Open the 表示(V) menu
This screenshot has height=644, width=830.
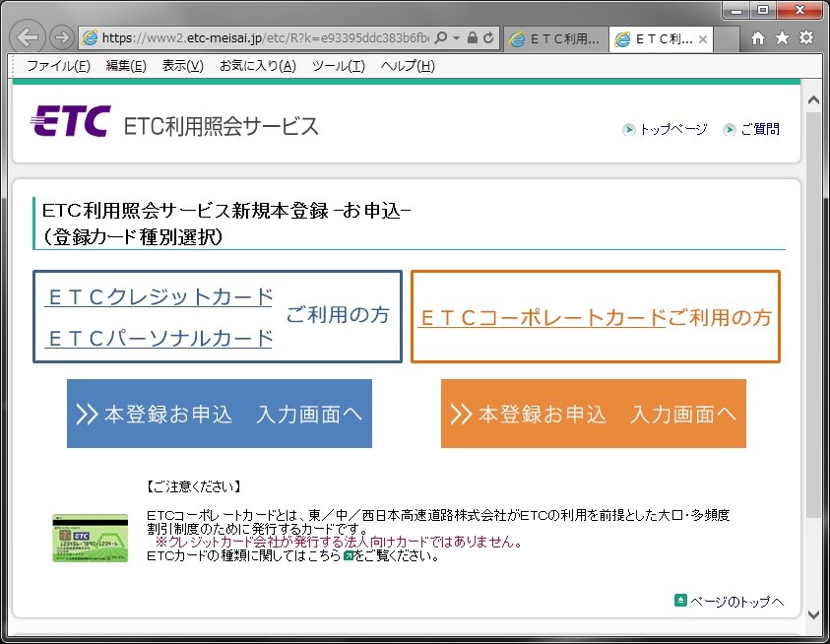[x=182, y=66]
